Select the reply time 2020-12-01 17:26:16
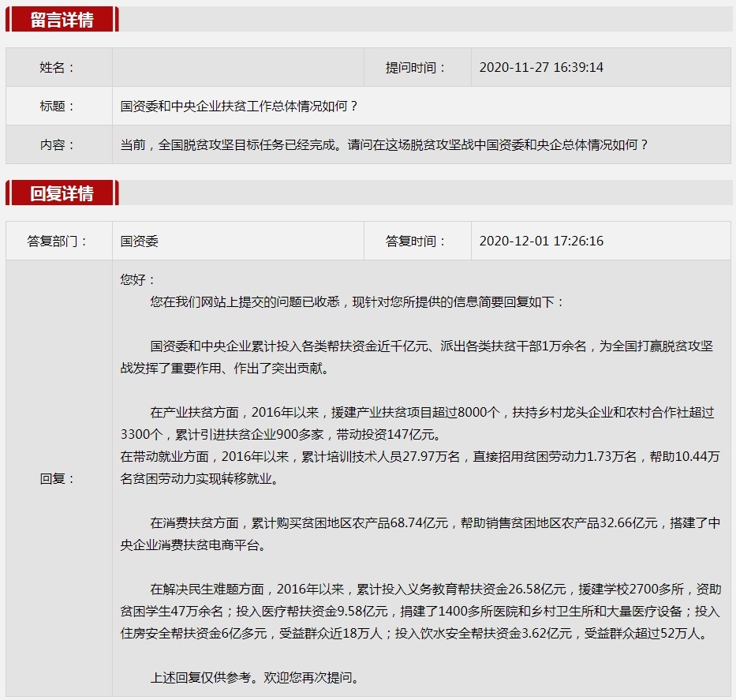 click(541, 241)
